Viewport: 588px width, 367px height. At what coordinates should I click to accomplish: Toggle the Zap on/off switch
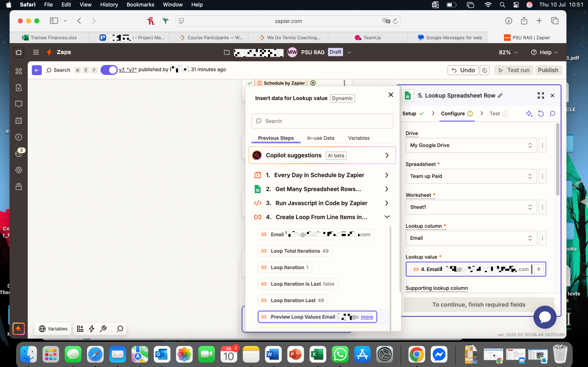109,70
